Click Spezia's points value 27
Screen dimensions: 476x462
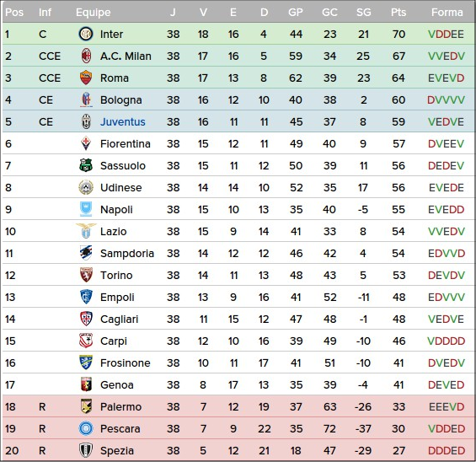pos(398,450)
